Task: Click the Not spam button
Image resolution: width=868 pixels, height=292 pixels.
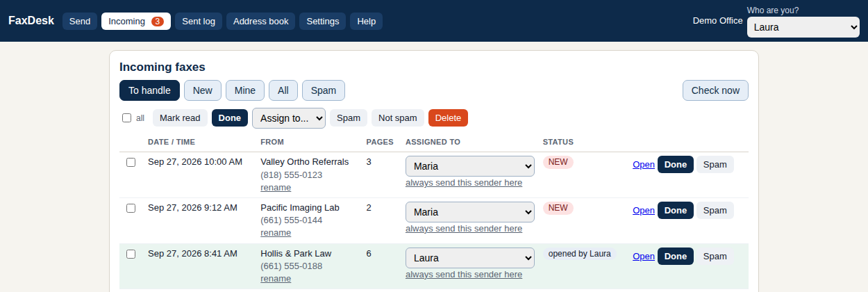Action: point(398,118)
